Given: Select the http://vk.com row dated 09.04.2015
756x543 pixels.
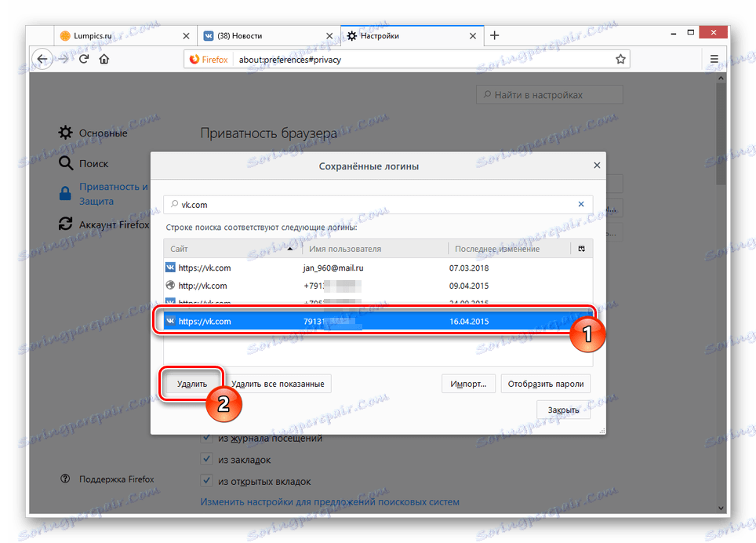Looking at the screenshot, I should coord(378,286).
